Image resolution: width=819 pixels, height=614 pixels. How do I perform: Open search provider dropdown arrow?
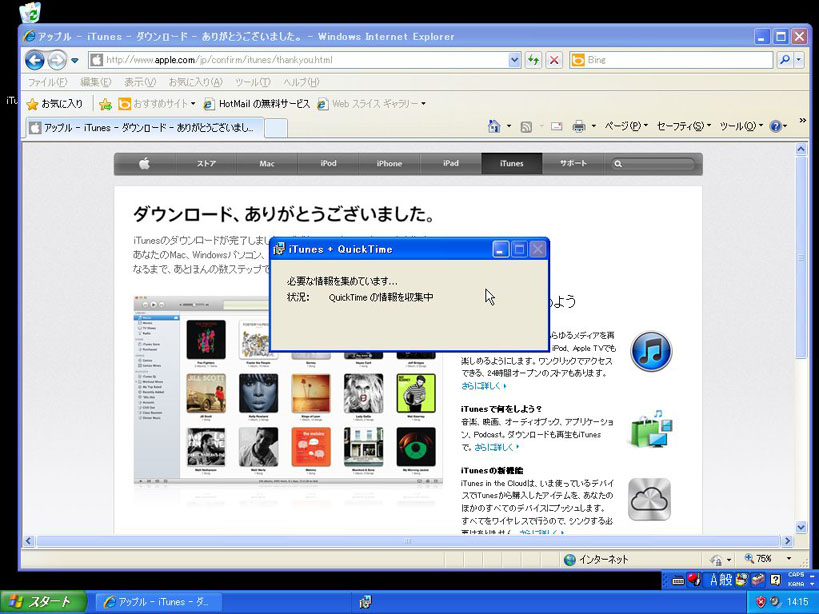pos(798,60)
